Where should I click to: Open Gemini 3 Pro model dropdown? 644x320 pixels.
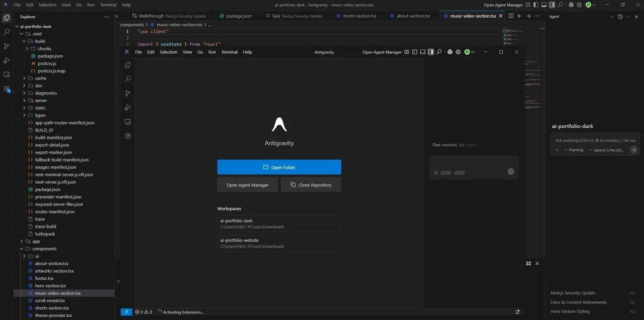pos(606,150)
